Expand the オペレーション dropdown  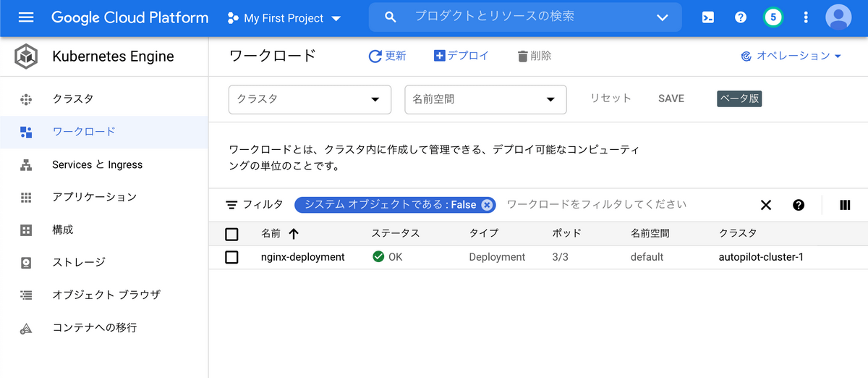coord(791,56)
